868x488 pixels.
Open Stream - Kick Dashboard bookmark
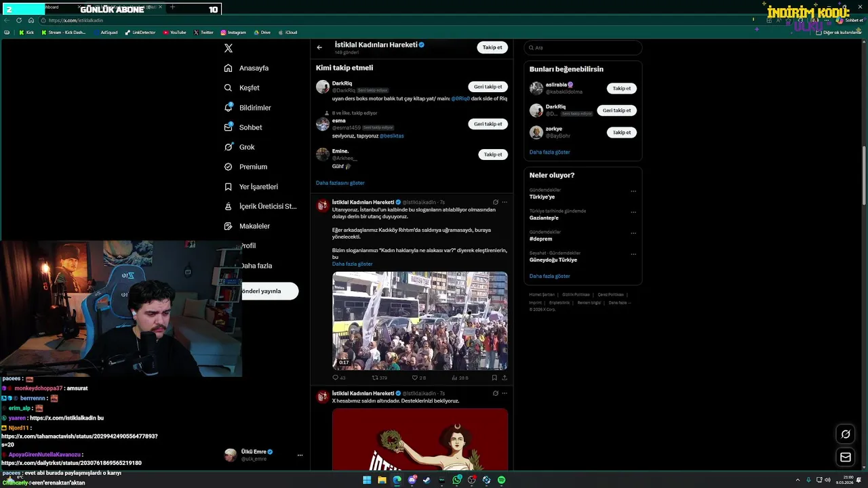click(x=62, y=33)
